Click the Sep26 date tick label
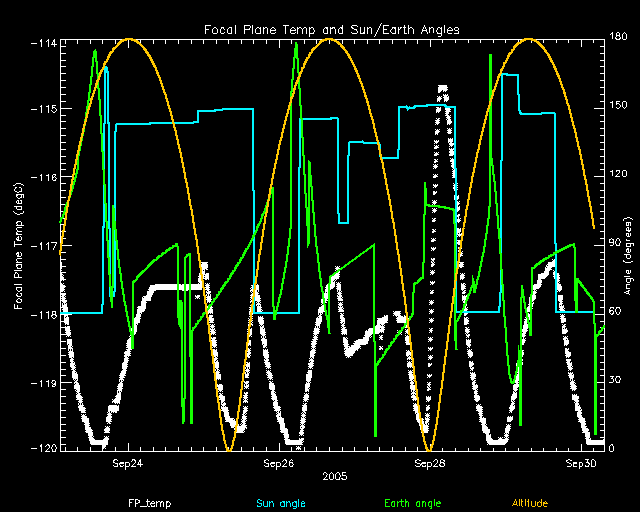The width and height of the screenshot is (640, 512). (279, 464)
